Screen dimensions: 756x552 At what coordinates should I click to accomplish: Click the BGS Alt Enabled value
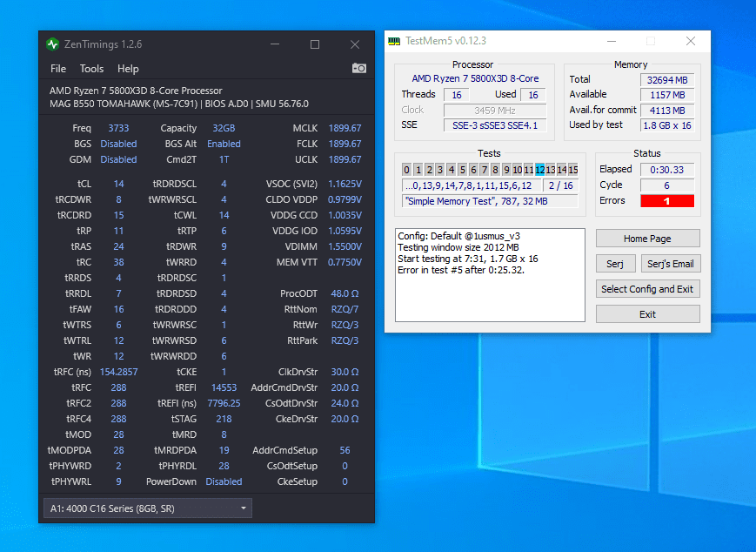coord(224,144)
